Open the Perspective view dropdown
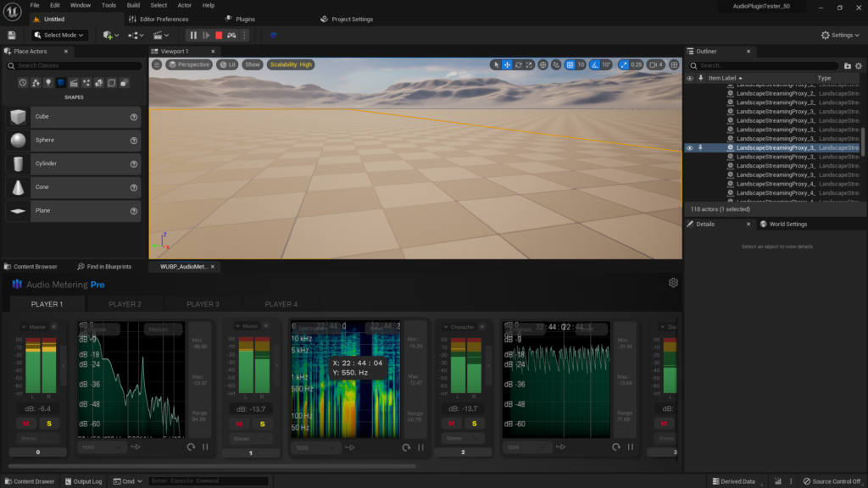This screenshot has width=868, height=488. click(x=188, y=64)
